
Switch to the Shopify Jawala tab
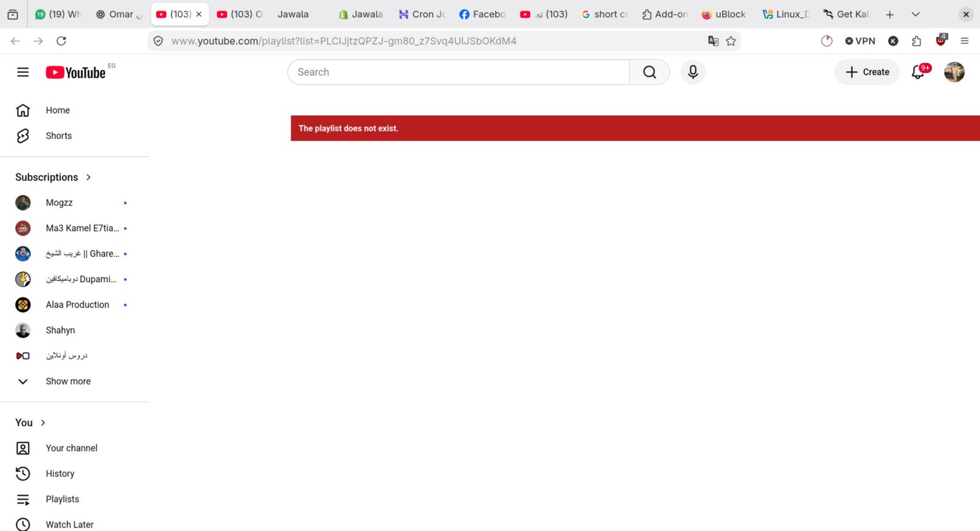pyautogui.click(x=361, y=14)
